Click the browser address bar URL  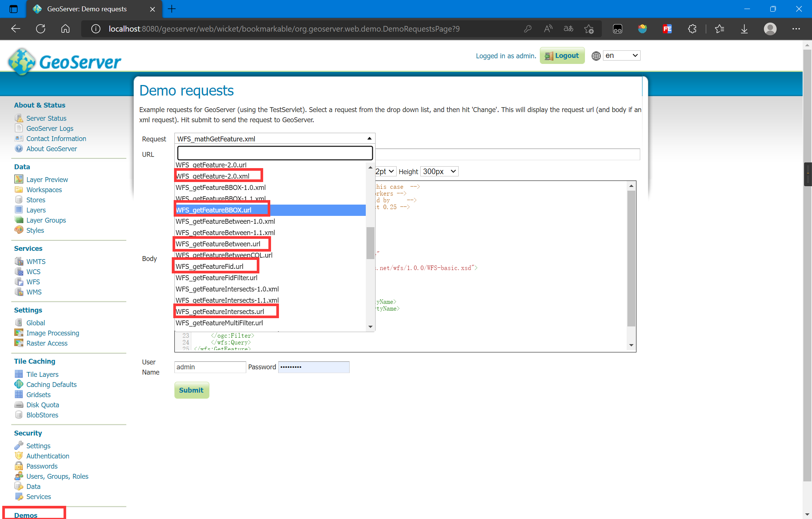[x=284, y=29]
